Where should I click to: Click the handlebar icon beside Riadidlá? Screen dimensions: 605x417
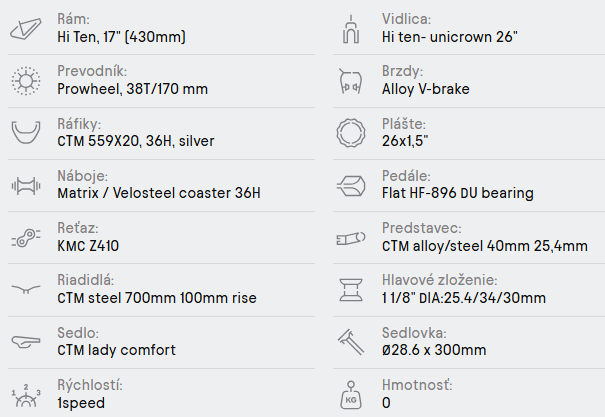(24, 288)
